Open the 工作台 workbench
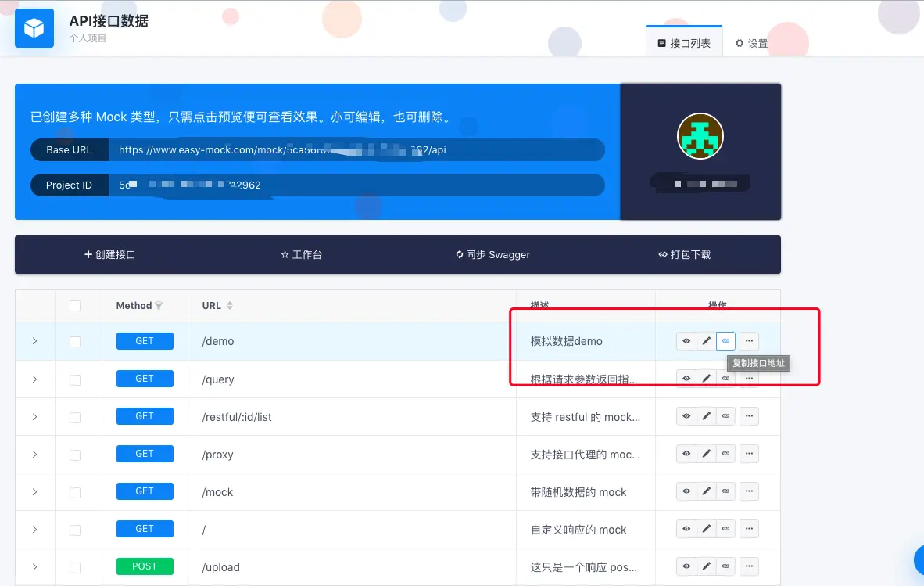Image resolution: width=924 pixels, height=586 pixels. (301, 255)
